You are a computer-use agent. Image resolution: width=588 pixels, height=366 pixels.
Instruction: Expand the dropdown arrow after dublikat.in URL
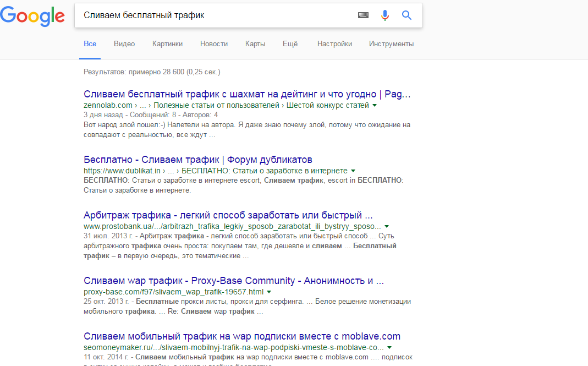click(x=353, y=171)
